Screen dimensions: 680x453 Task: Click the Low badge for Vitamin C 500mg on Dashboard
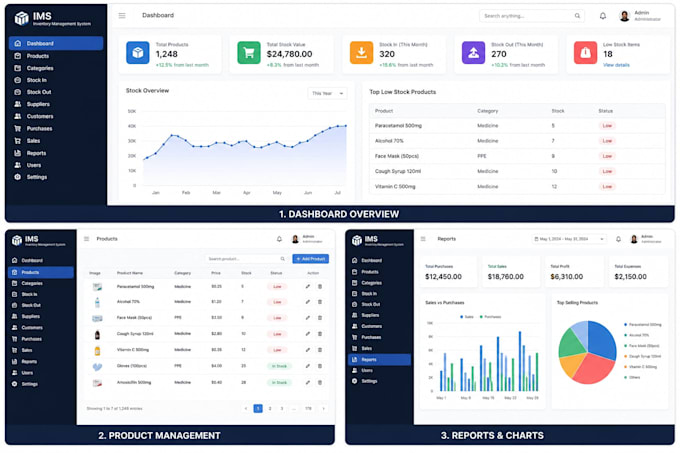(x=607, y=186)
